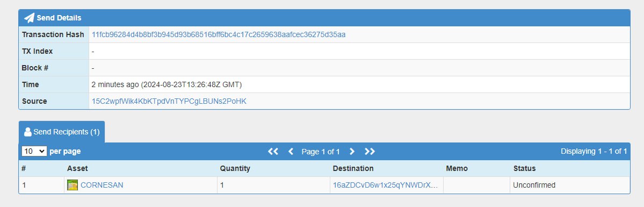The width and height of the screenshot is (644, 207).
Task: Go to previous page arrow icon
Action: click(x=291, y=152)
